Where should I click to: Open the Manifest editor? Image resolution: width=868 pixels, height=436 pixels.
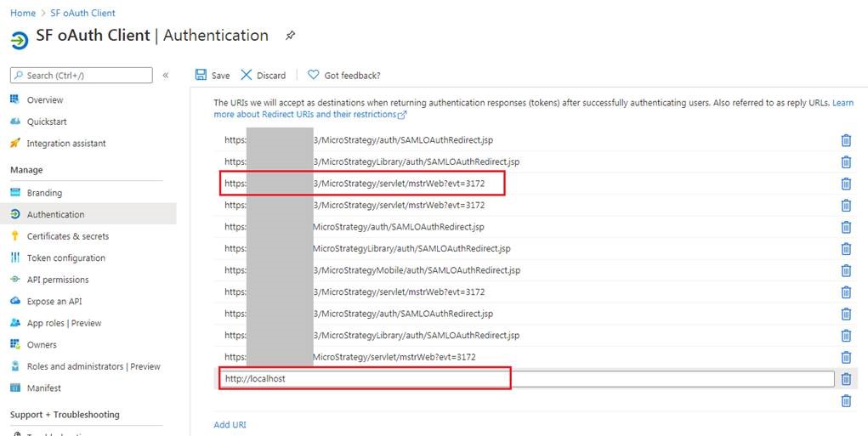click(x=43, y=388)
